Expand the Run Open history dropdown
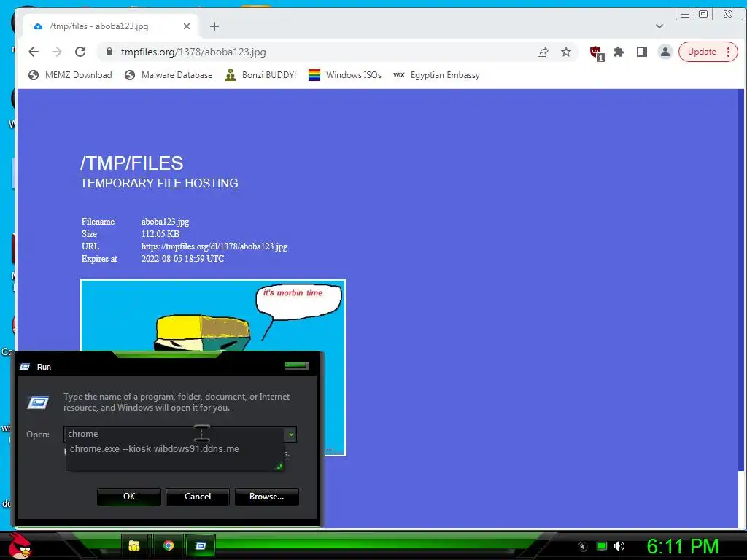Image resolution: width=747 pixels, height=560 pixels. coord(290,435)
